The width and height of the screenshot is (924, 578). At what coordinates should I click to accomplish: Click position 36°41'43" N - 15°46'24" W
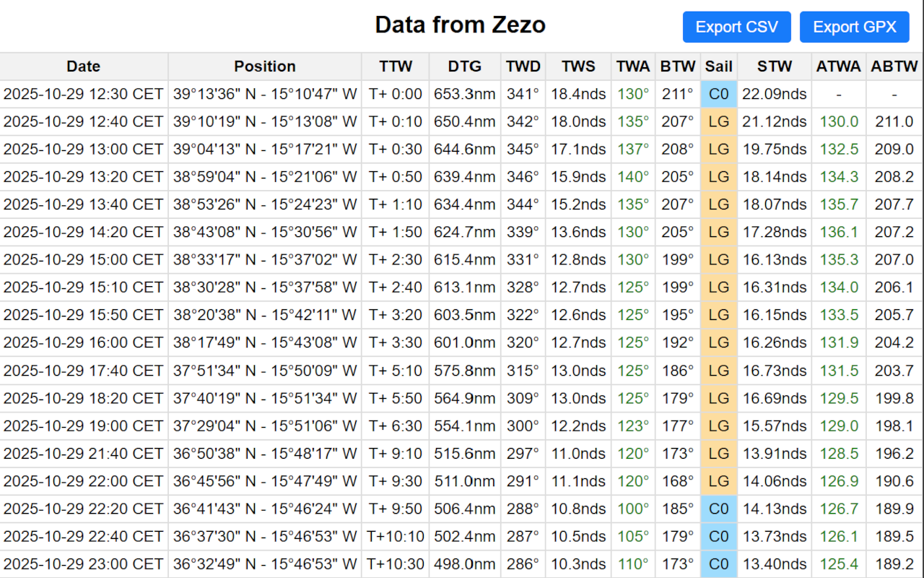pos(265,509)
